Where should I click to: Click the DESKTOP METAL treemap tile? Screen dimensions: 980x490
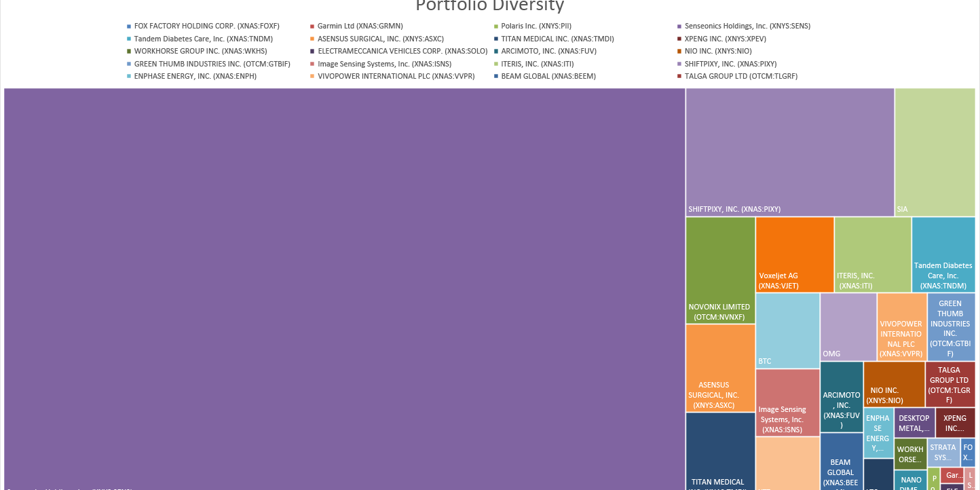(913, 423)
